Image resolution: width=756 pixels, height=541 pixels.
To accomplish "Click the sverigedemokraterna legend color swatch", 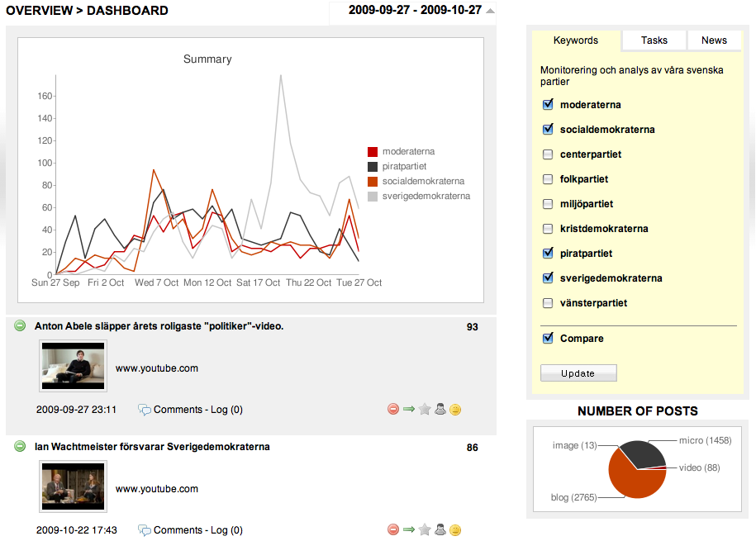I will click(373, 197).
